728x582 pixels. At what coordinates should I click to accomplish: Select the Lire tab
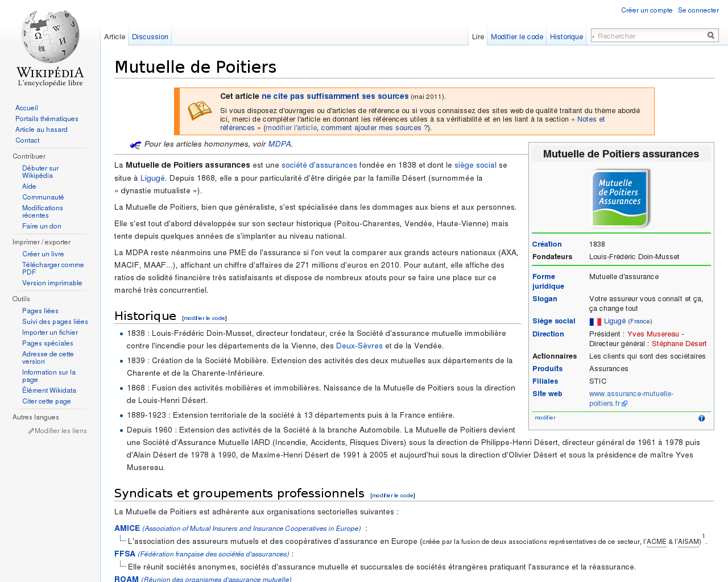[478, 37]
